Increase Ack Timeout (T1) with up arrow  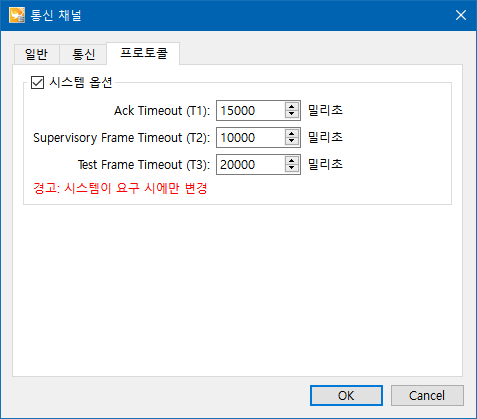[292, 107]
